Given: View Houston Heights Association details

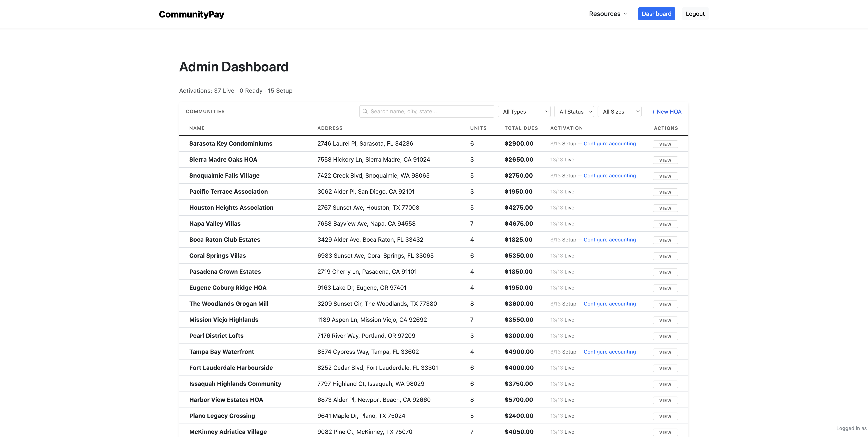Looking at the screenshot, I should click(665, 208).
